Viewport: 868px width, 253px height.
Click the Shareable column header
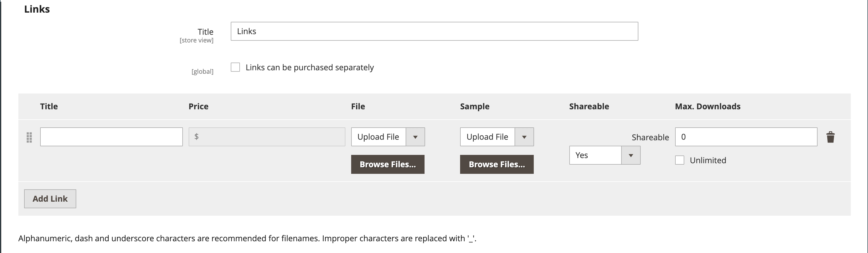point(589,107)
